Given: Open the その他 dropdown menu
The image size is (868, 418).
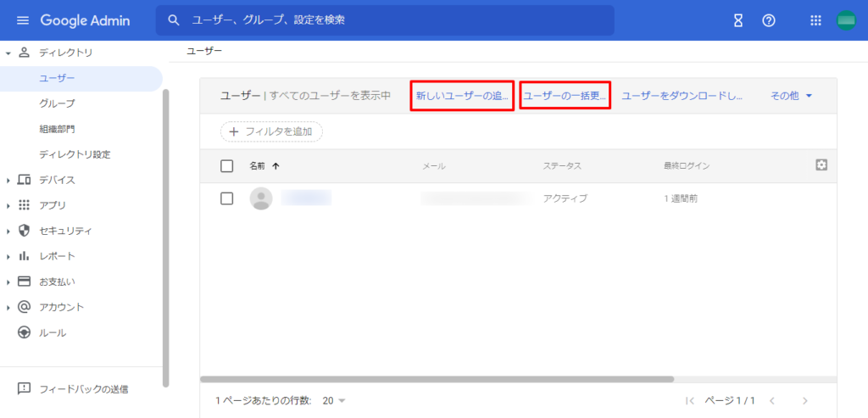Looking at the screenshot, I should pyautogui.click(x=791, y=97).
